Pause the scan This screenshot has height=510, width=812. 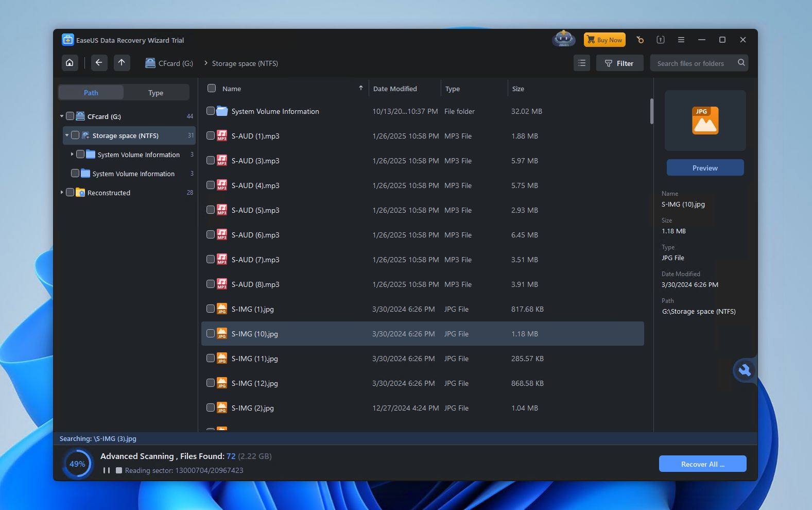click(107, 470)
